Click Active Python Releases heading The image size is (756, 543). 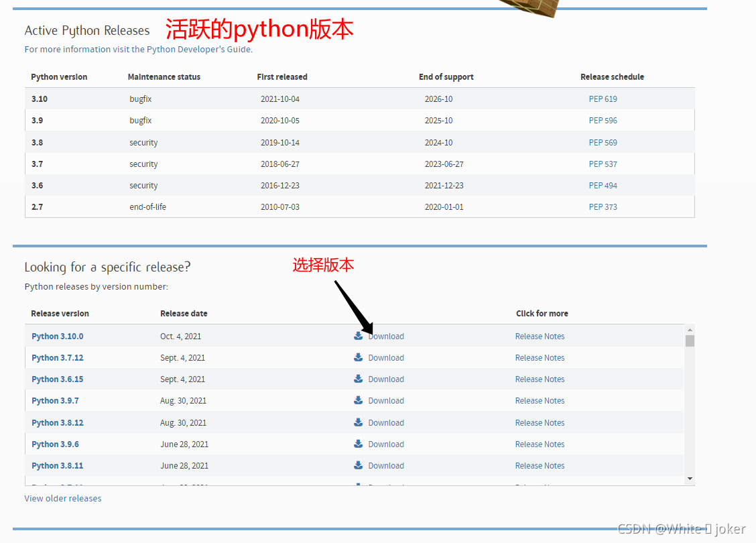tap(87, 30)
